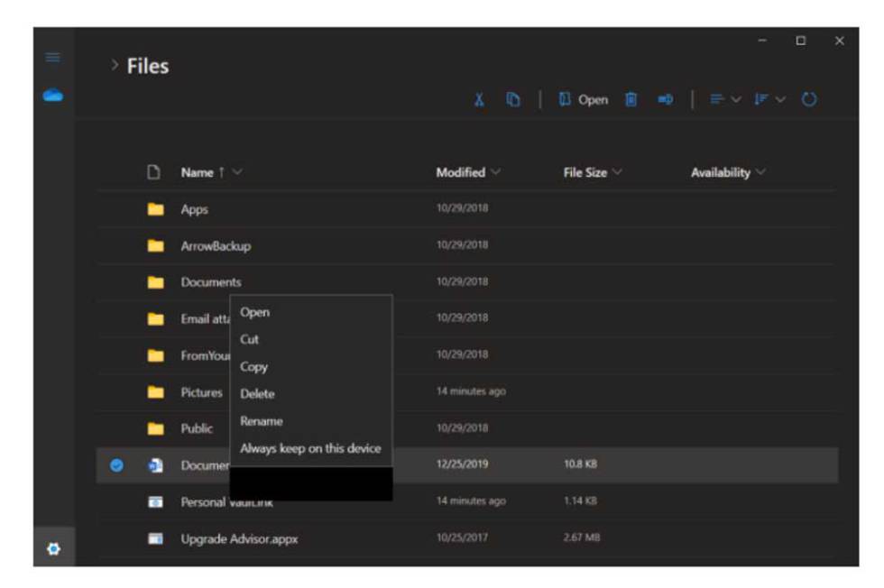Select the Public folder name
The image size is (884, 588).
197,428
